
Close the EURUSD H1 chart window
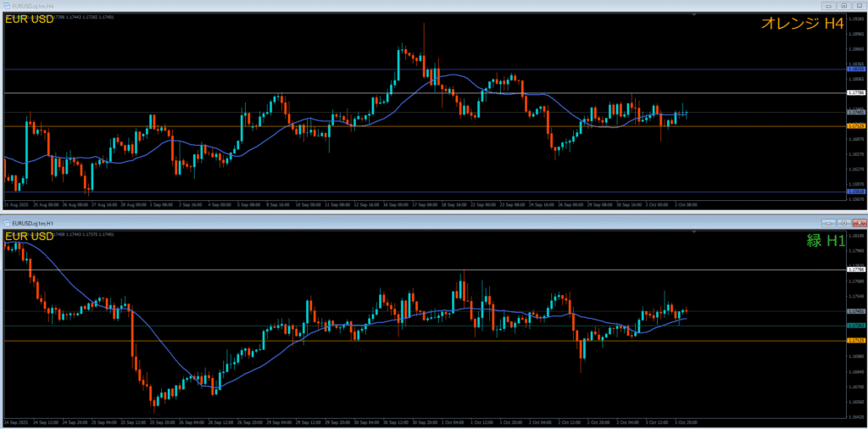[x=858, y=222]
